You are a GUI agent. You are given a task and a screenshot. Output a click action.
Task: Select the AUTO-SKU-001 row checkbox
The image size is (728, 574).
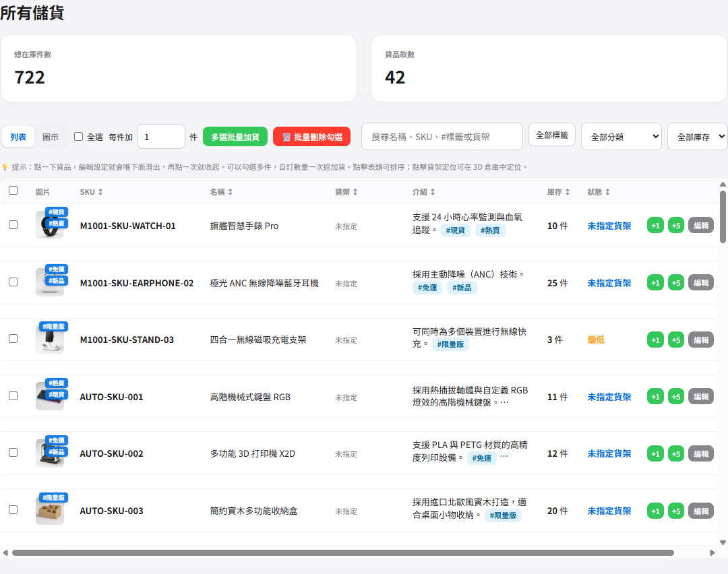pyautogui.click(x=13, y=396)
